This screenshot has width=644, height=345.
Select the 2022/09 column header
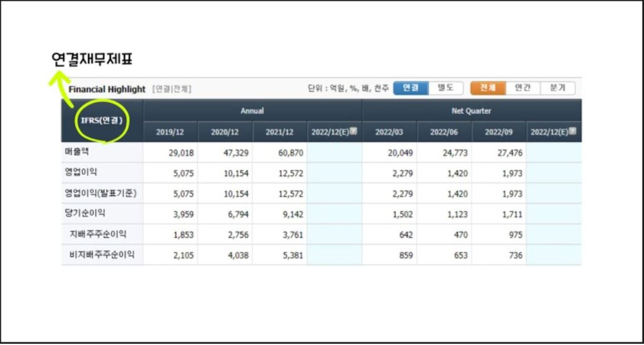coord(499,132)
